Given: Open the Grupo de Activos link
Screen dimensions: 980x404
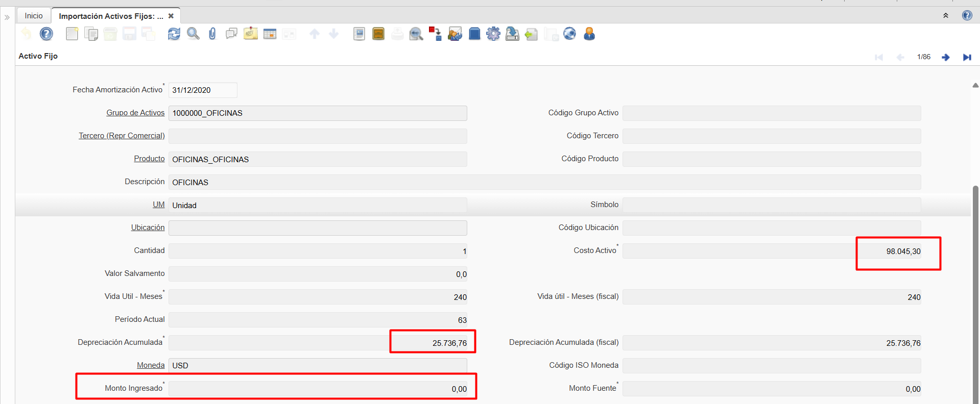Looking at the screenshot, I should tap(135, 113).
